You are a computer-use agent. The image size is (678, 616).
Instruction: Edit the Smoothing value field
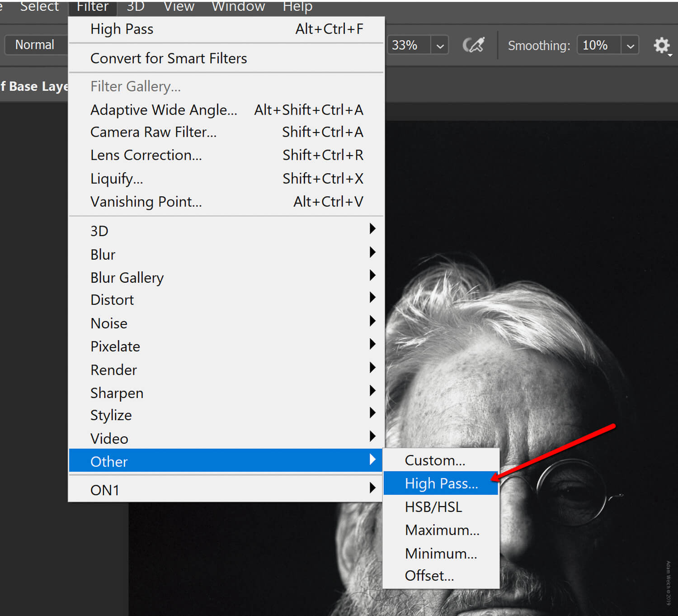[x=597, y=45]
